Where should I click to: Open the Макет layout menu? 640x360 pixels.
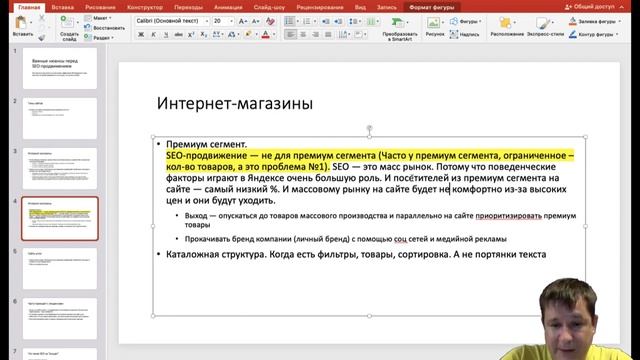point(98,18)
